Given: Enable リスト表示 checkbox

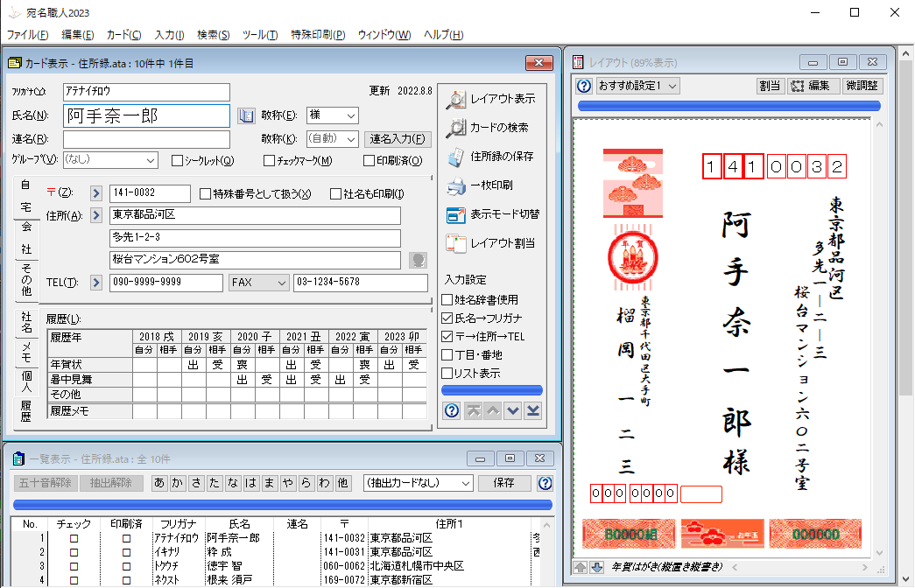Looking at the screenshot, I should (x=447, y=374).
